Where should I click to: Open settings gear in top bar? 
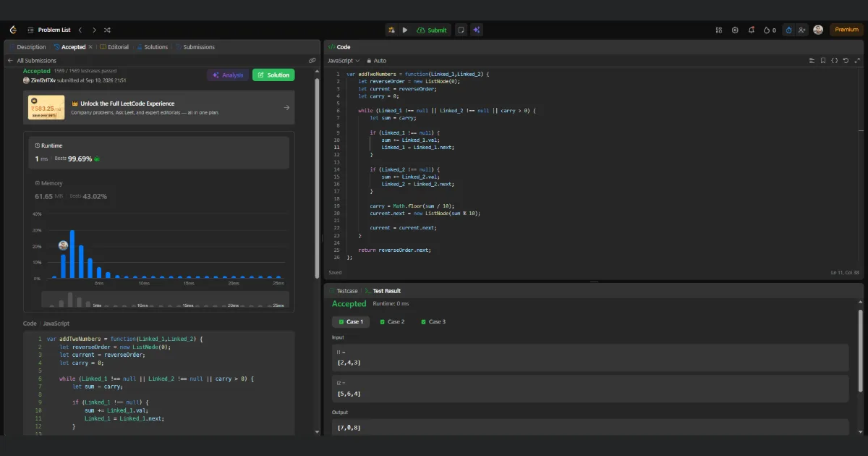[x=735, y=30]
